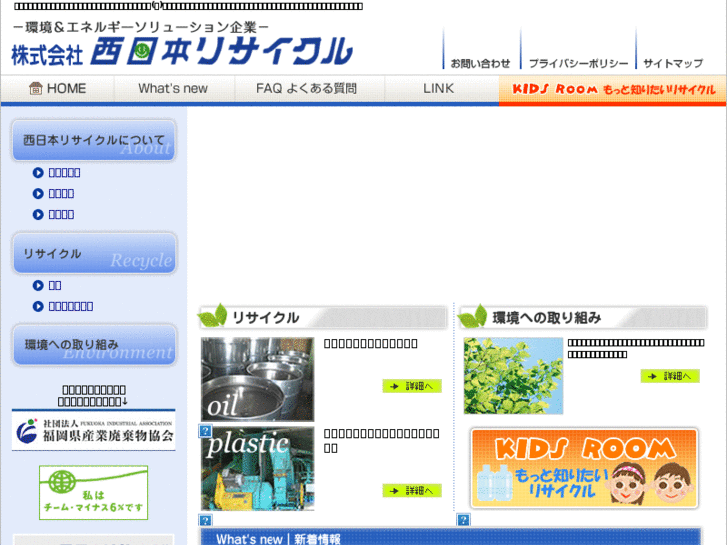Open the What's new menu item
The height and width of the screenshot is (545, 727).
pos(173,88)
